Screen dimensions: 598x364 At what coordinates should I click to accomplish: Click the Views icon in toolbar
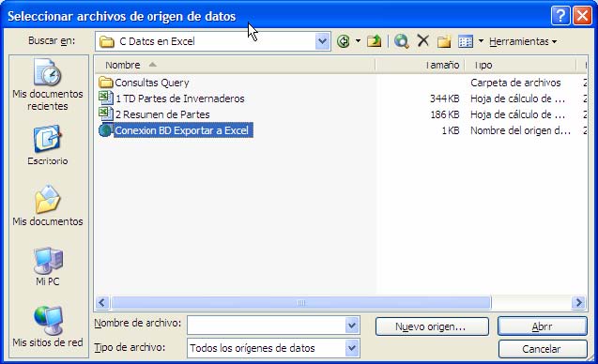(x=466, y=41)
